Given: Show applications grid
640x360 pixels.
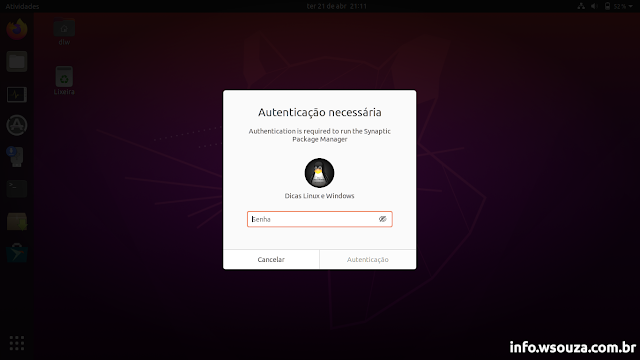Looking at the screenshot, I should click(x=17, y=343).
